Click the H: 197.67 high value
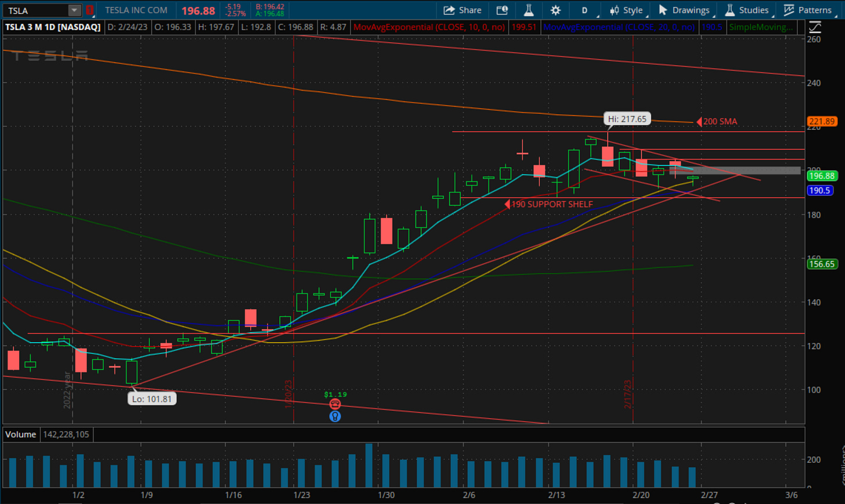This screenshot has width=845, height=504. coord(216,27)
